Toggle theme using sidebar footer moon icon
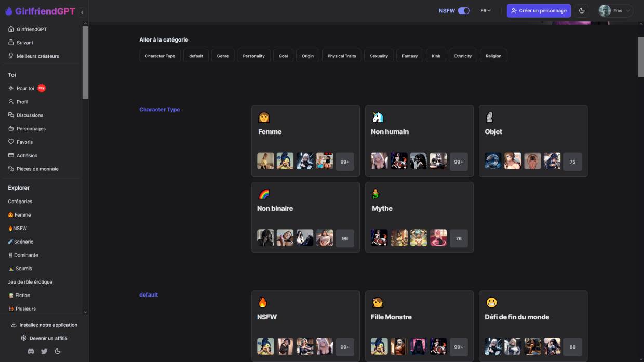Image resolution: width=644 pixels, height=362 pixels. pos(58,351)
